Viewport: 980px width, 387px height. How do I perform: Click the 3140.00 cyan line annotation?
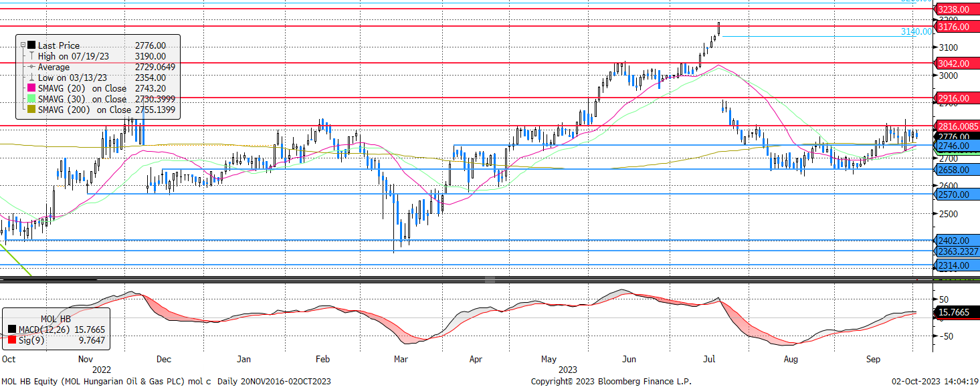tap(916, 31)
